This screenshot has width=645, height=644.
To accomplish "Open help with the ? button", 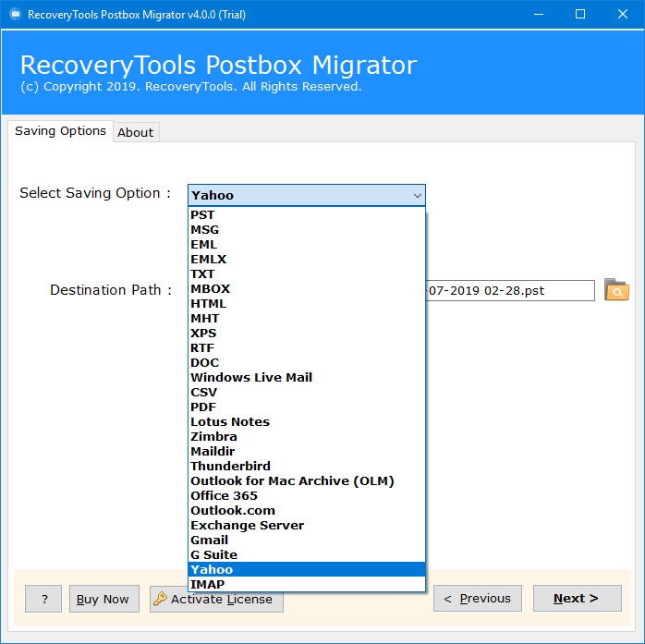I will [43, 599].
